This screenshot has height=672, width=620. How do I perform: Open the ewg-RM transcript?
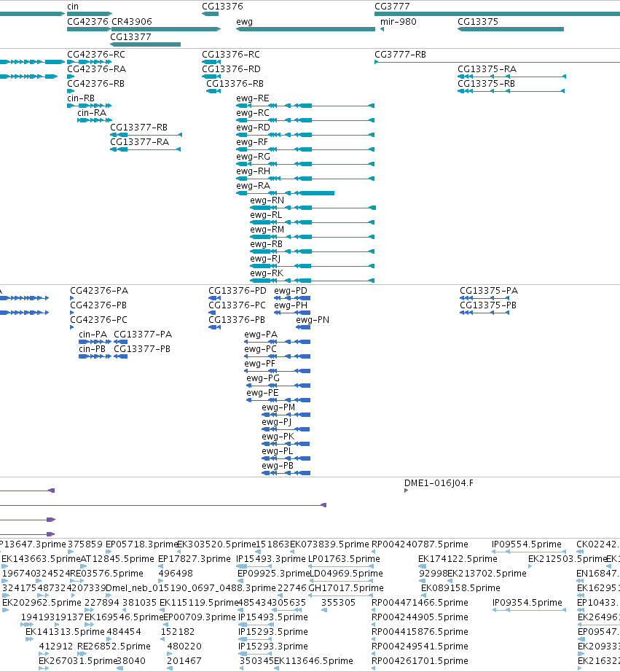tap(267, 230)
